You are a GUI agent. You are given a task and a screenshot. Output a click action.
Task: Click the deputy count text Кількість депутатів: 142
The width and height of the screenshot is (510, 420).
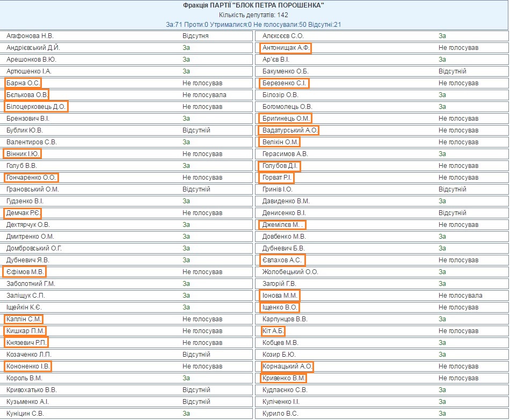[x=254, y=15]
